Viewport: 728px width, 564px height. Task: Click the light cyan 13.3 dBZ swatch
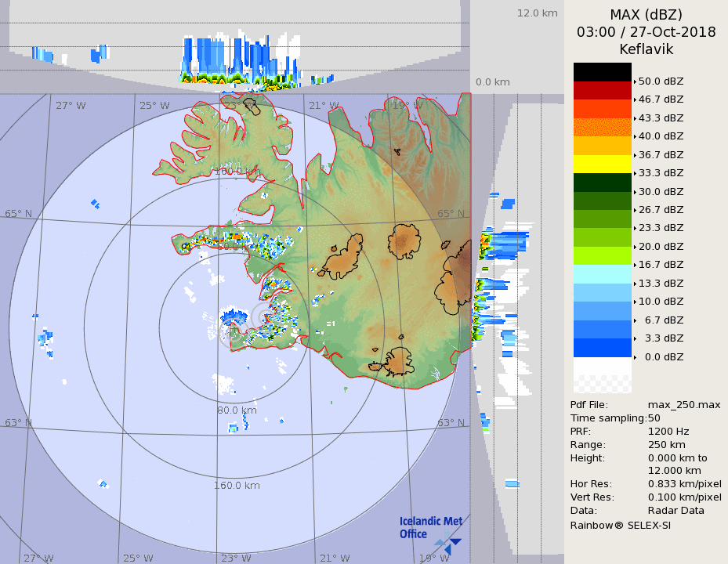pos(602,274)
